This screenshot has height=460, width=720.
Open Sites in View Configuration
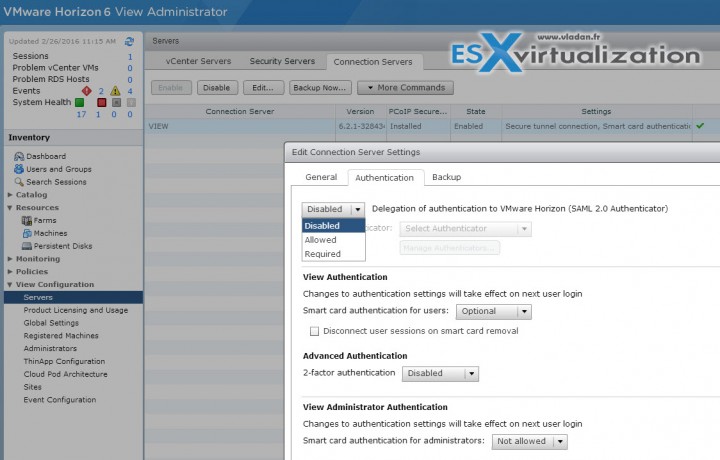pos(33,387)
